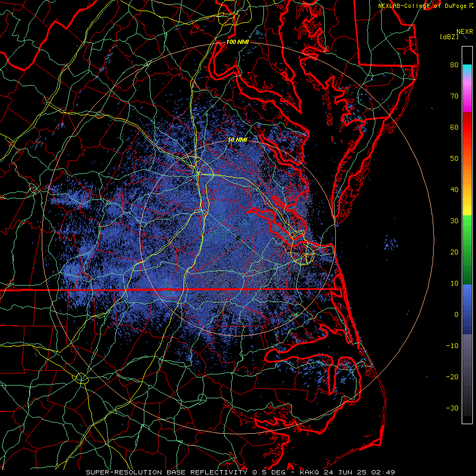Click the -20 dBZ scale value
The image size is (476, 476).
(452, 377)
